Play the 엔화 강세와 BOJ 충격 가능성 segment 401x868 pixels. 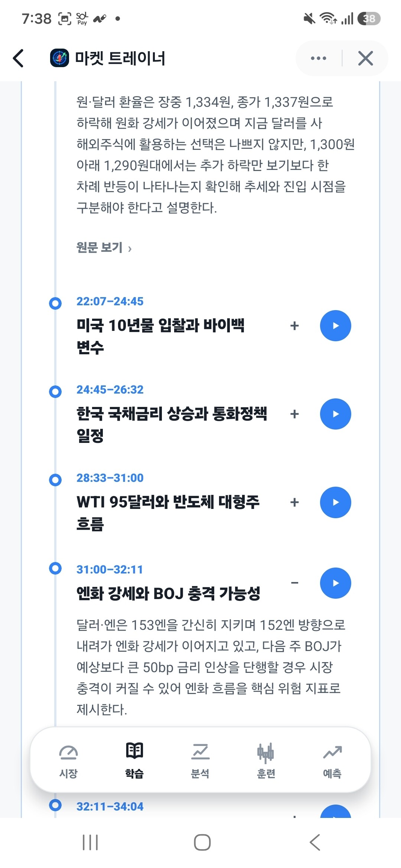click(x=336, y=583)
